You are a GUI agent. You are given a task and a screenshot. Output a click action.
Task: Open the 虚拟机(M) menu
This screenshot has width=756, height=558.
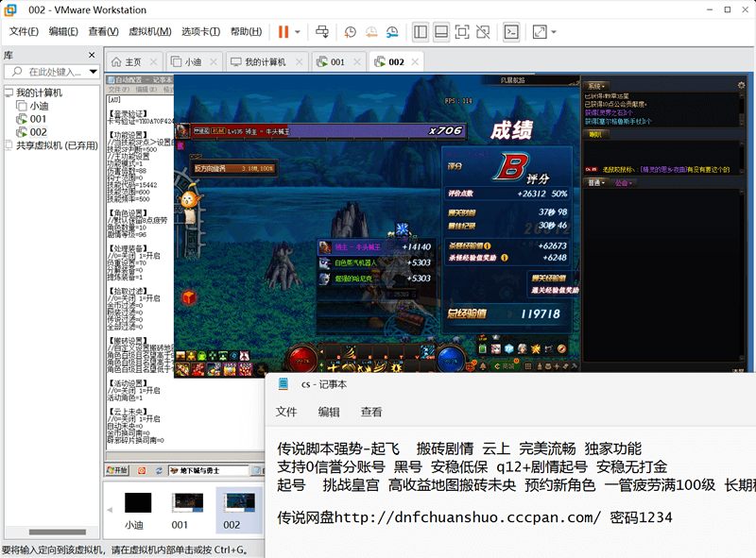[150, 32]
